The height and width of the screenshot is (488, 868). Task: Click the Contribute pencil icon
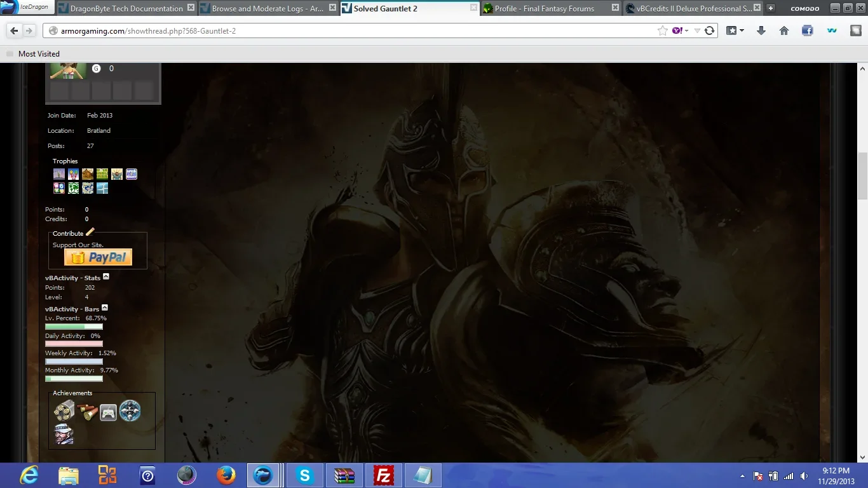coord(90,232)
